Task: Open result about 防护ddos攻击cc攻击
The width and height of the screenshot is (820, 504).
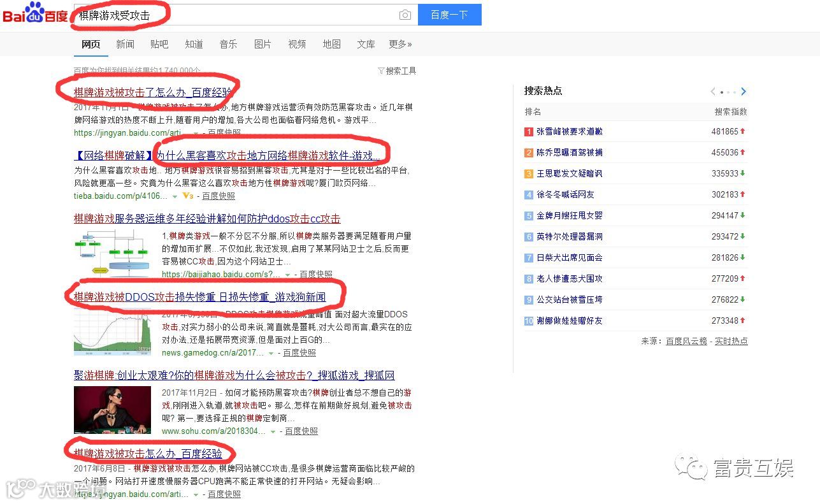Action: pos(207,219)
